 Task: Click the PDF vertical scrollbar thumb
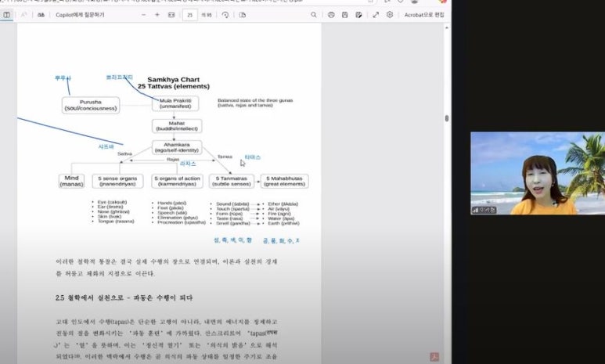click(x=447, y=119)
